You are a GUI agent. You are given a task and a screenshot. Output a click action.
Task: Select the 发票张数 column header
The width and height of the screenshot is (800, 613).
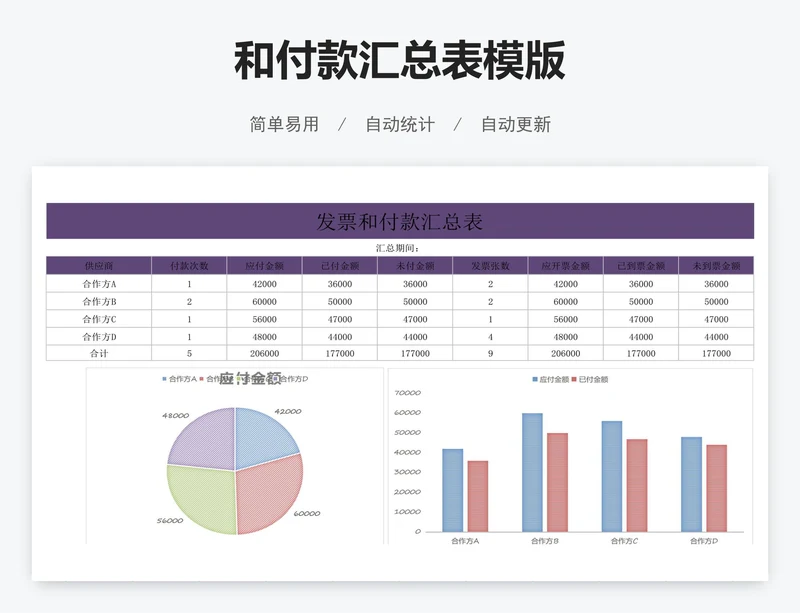pos(490,266)
